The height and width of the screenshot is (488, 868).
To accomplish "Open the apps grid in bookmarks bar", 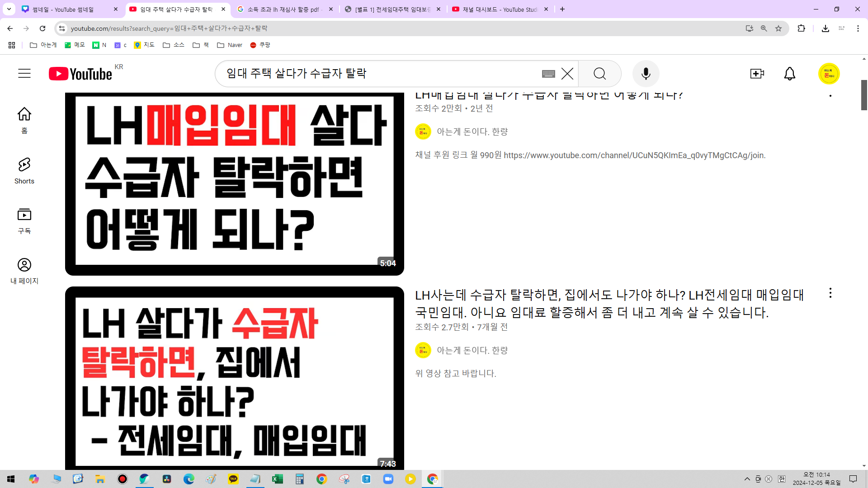I will (x=12, y=45).
